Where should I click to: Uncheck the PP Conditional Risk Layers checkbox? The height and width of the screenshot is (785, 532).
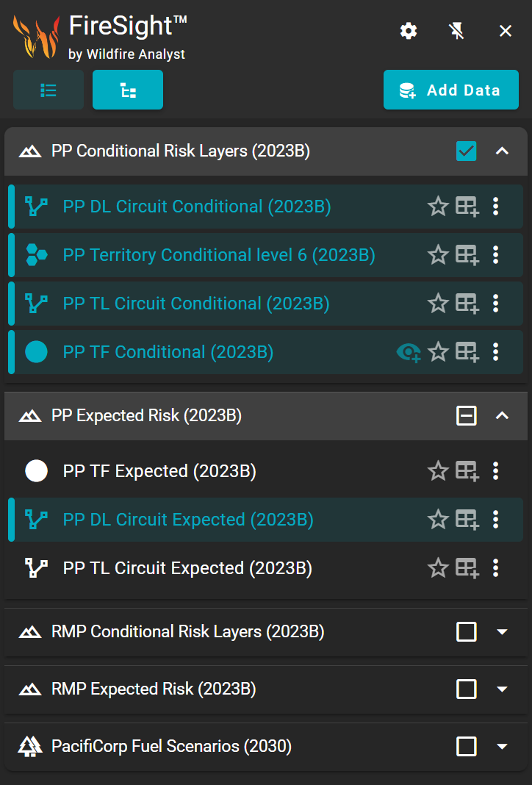tap(467, 151)
